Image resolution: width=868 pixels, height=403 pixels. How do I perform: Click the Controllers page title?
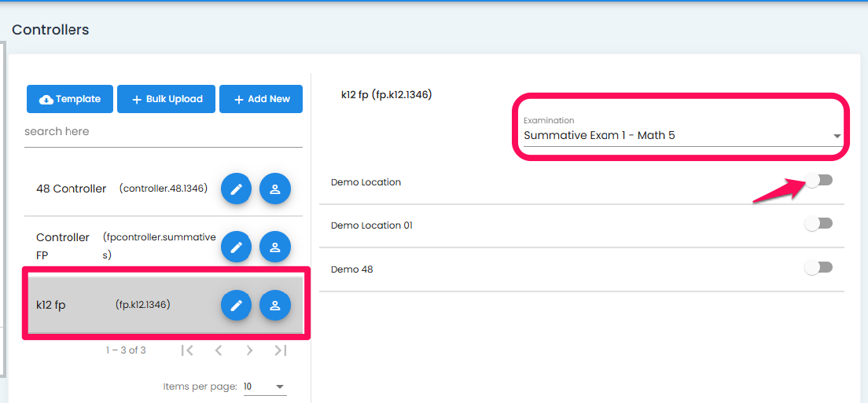50,30
